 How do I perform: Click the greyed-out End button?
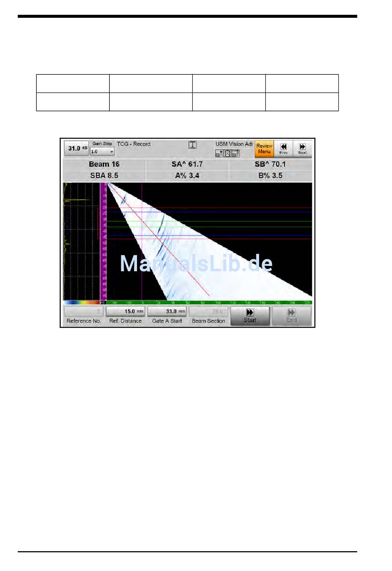[292, 316]
